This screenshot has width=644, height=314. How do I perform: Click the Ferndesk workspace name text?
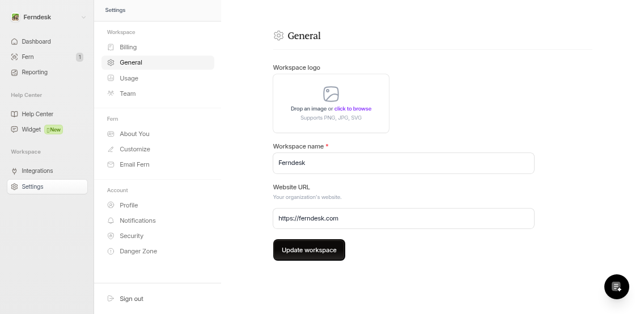(37, 17)
